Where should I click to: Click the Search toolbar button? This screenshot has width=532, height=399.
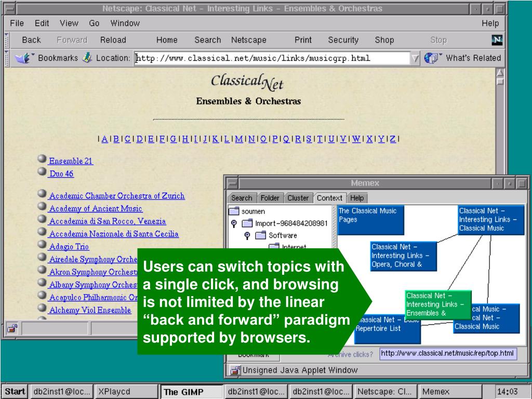click(x=207, y=40)
